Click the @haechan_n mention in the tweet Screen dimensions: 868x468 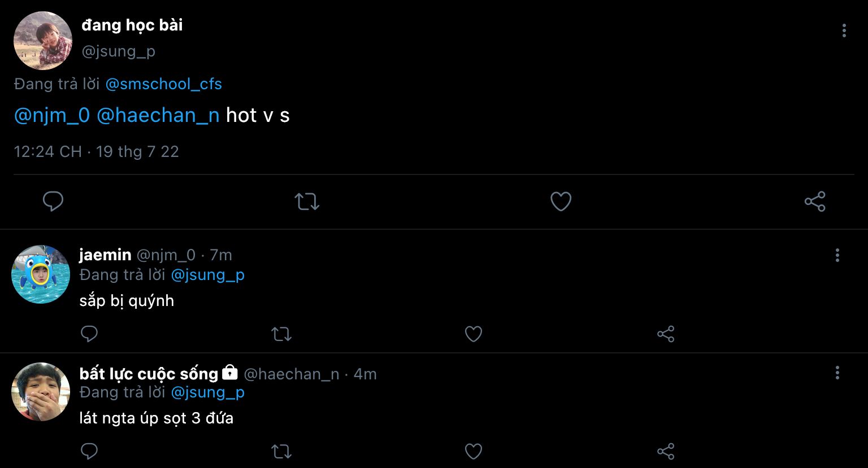coord(158,115)
